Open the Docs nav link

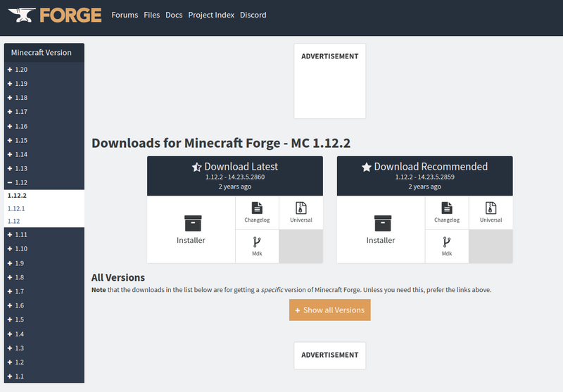174,15
